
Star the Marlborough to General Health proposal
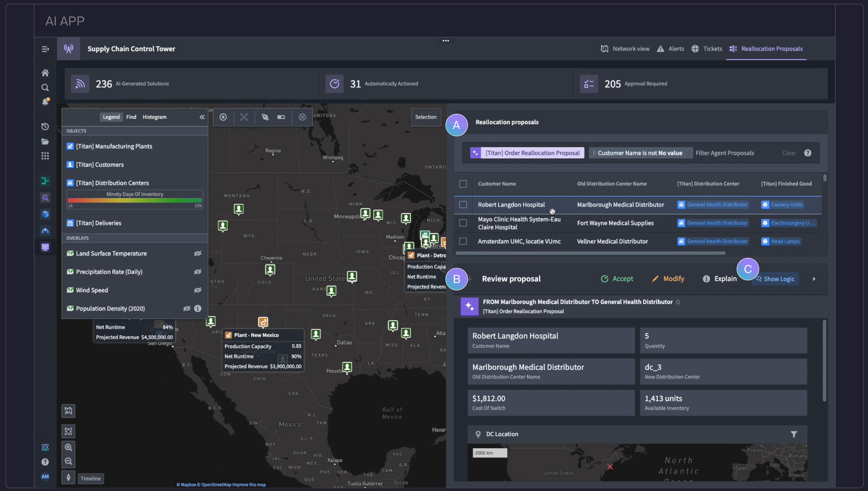pos(678,302)
